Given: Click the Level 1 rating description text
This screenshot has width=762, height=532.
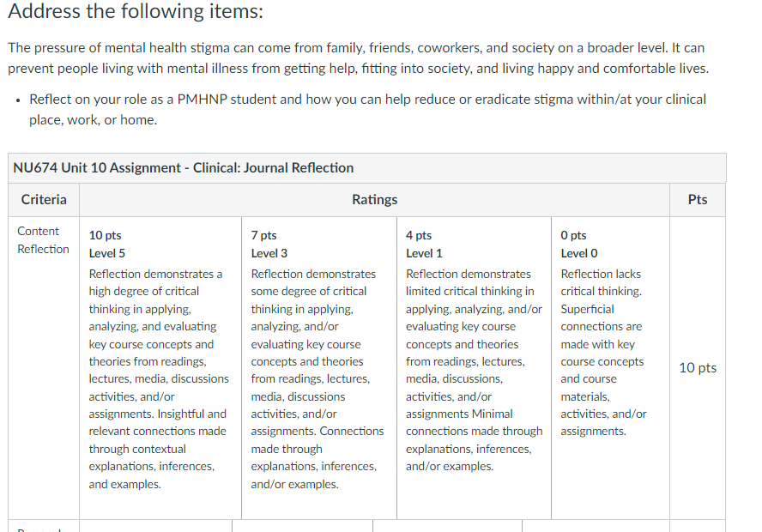Looking at the screenshot, I should coord(474,370).
